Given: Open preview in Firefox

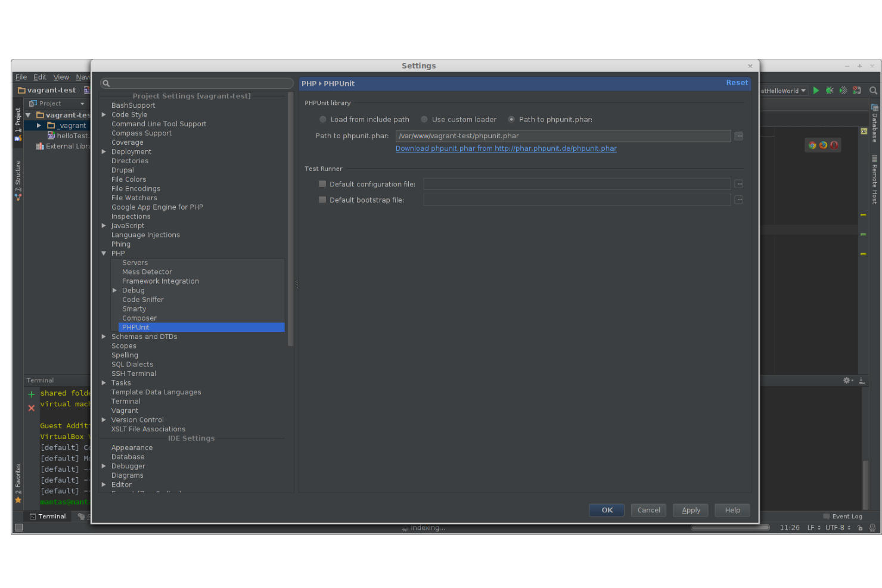Looking at the screenshot, I should pos(822,145).
